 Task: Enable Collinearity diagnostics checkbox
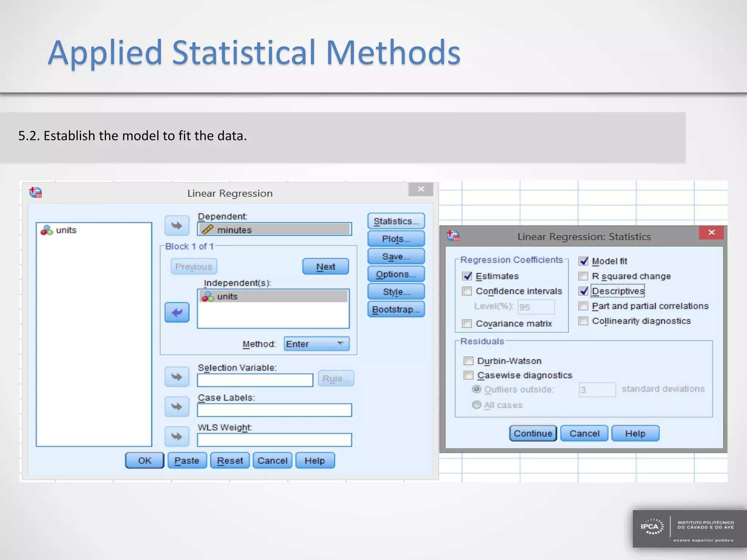coord(583,321)
